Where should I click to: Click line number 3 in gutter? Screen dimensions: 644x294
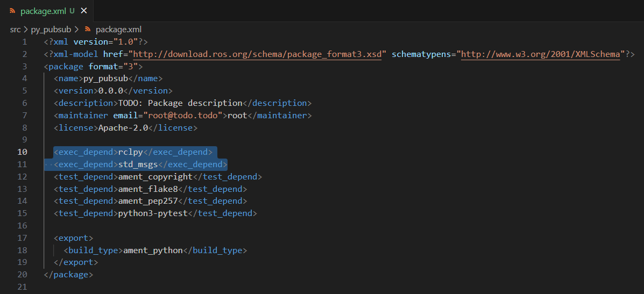point(25,67)
